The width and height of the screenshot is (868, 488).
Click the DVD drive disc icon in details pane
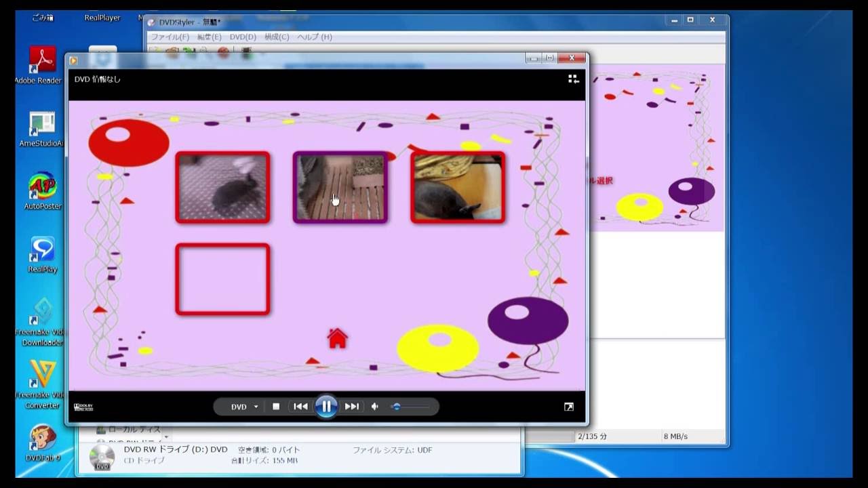[x=102, y=457]
